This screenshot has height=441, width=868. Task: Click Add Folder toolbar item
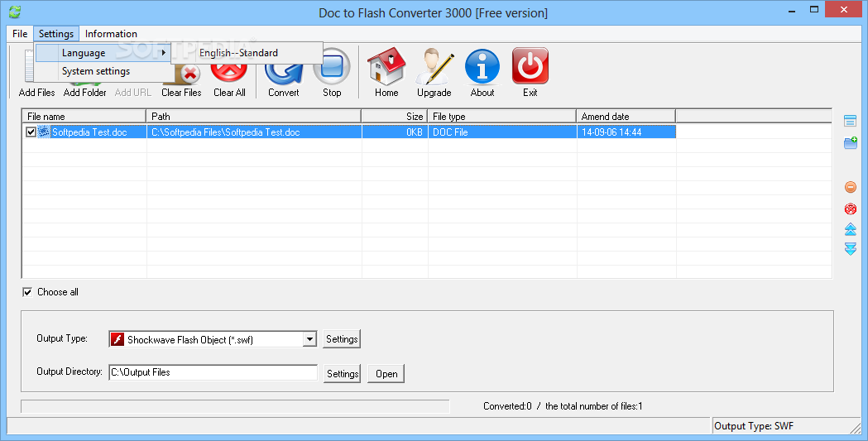(x=84, y=92)
